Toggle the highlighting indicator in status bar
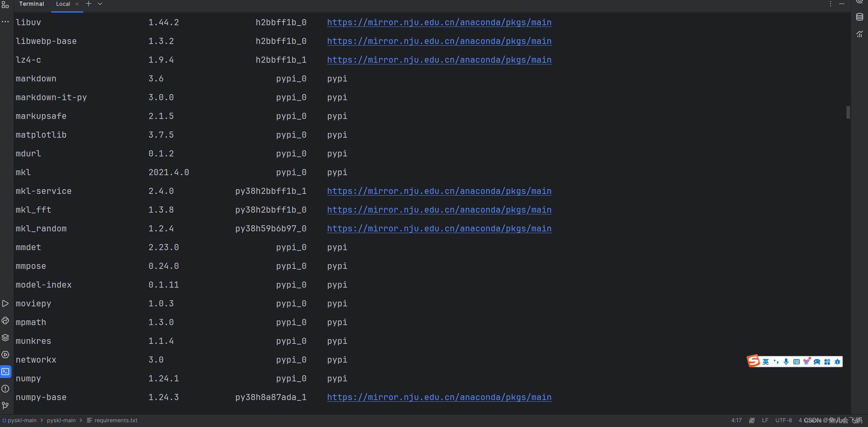The image size is (868, 427). pyautogui.click(x=752, y=420)
